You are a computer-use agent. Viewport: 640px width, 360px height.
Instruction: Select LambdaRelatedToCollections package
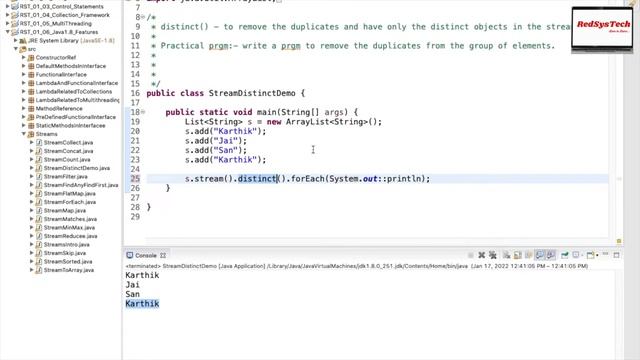(73, 91)
